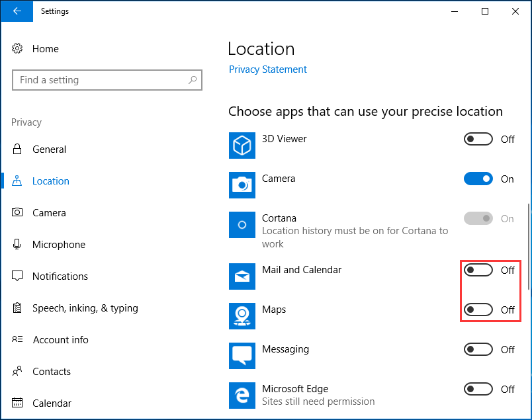Image resolution: width=532 pixels, height=420 pixels.
Task: Click the Maps app name
Action: tap(274, 310)
